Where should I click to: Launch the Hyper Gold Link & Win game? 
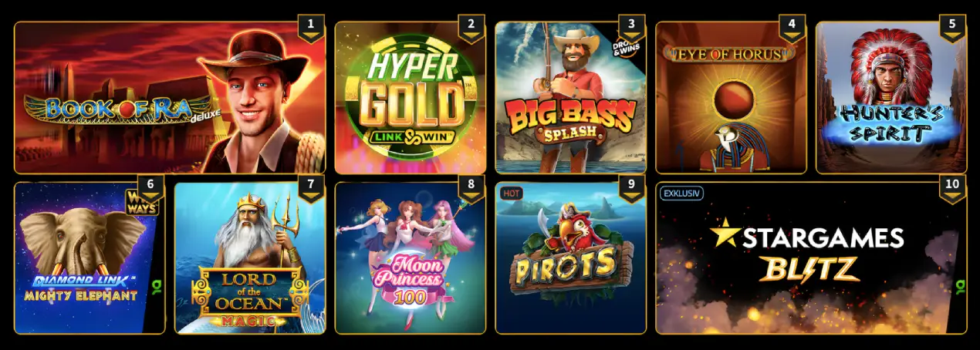411,97
